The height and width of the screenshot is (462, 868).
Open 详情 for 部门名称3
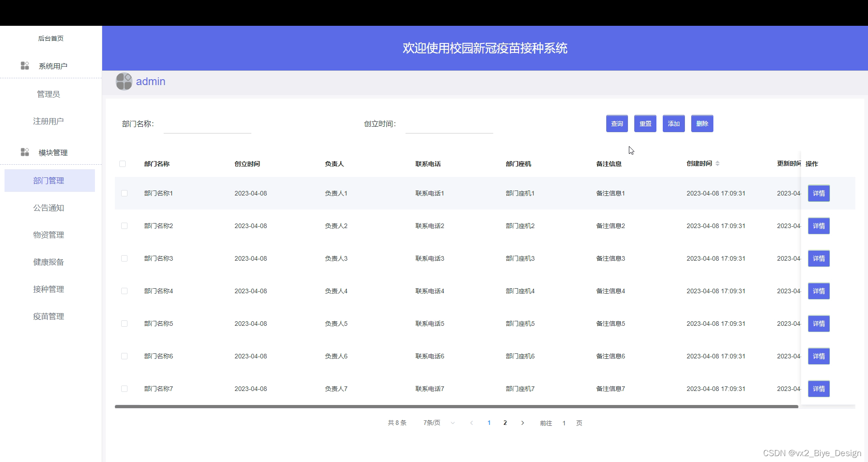pos(819,258)
